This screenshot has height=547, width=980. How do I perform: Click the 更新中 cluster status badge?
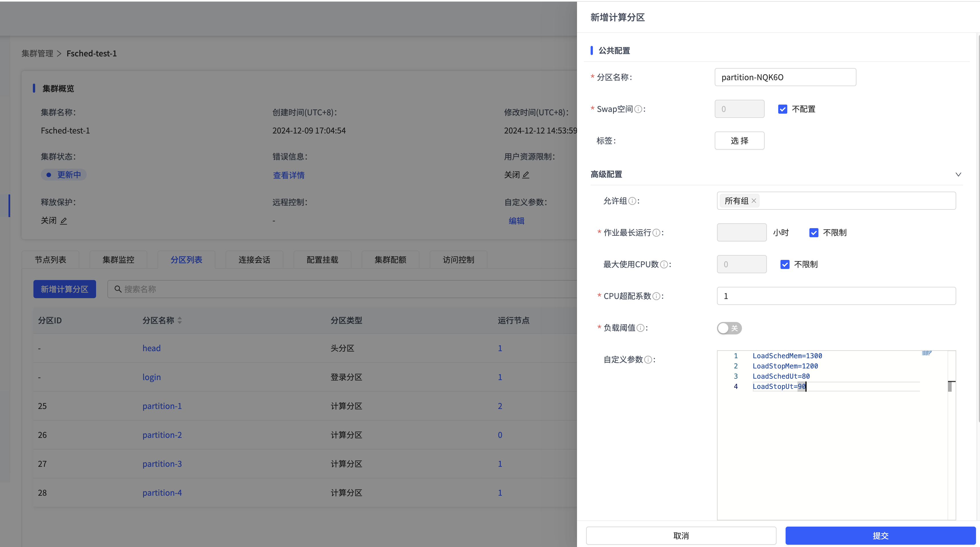(63, 175)
